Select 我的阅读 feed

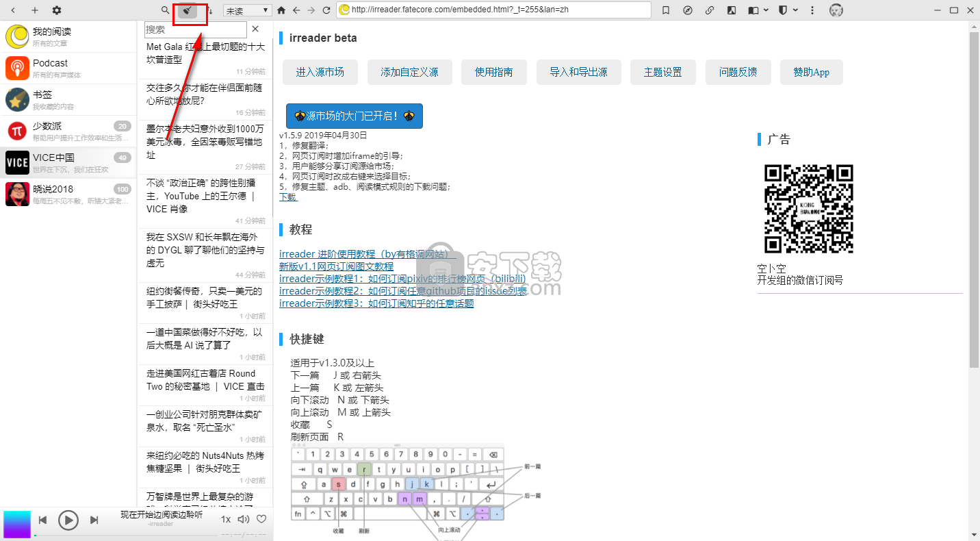68,36
